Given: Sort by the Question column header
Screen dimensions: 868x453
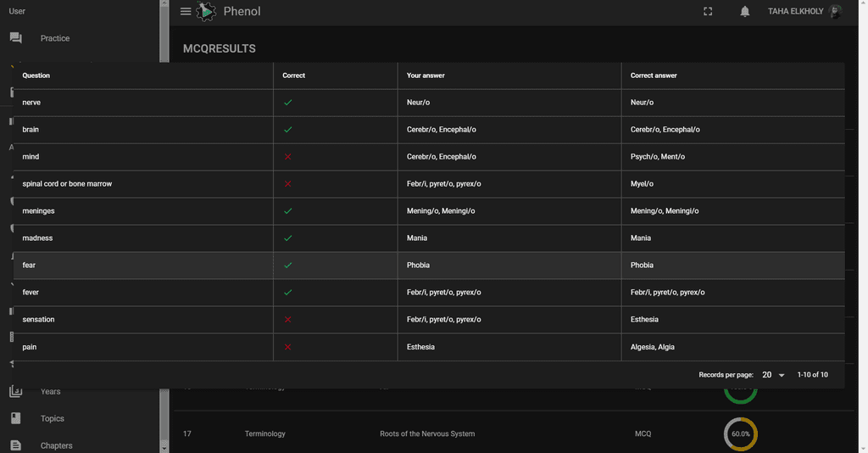Looking at the screenshot, I should [36, 75].
